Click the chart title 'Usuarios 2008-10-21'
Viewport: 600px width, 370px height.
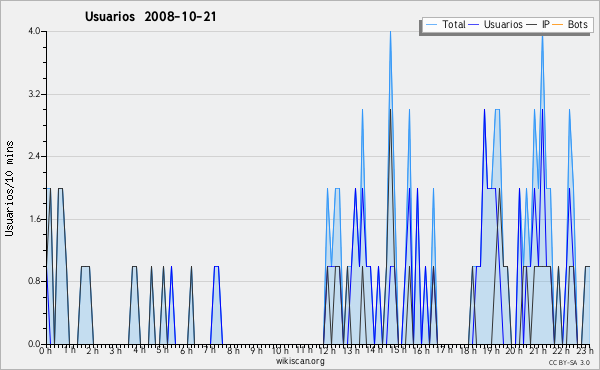[150, 16]
